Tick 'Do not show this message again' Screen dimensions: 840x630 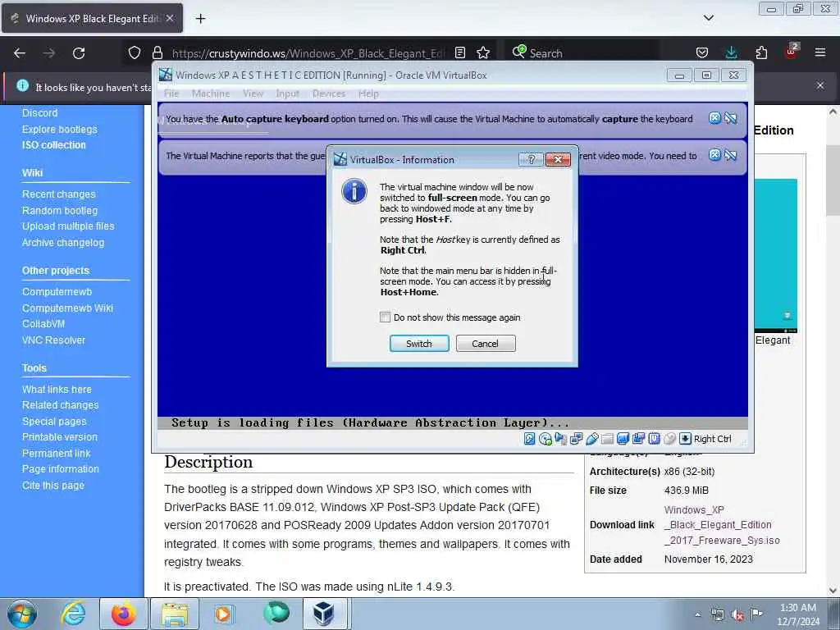pyautogui.click(x=385, y=317)
